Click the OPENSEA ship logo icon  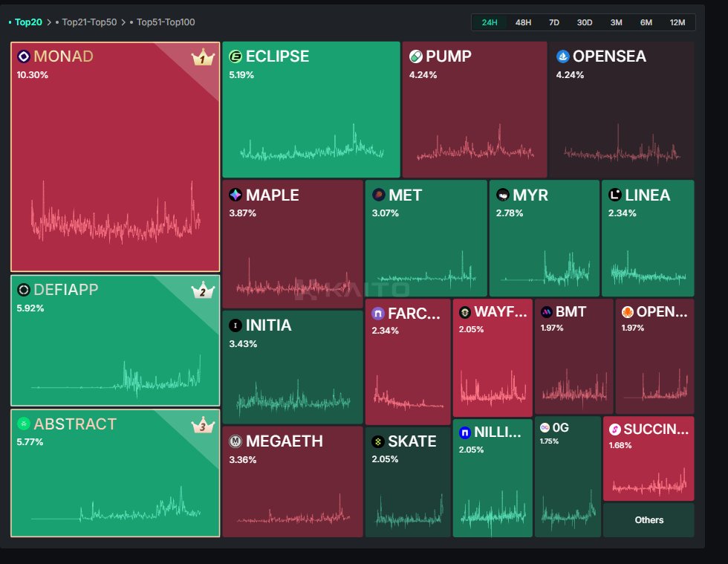(563, 56)
